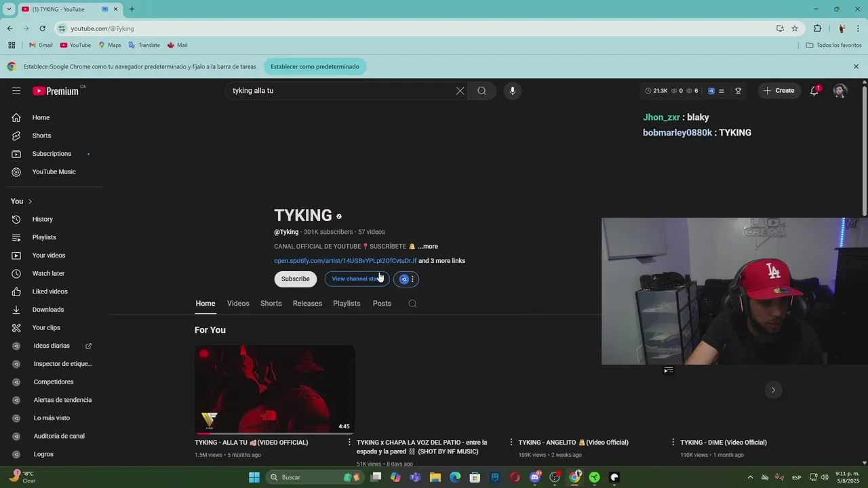Open vidIQ trophy achievements icon
Screen dimensions: 868x488
[738, 91]
